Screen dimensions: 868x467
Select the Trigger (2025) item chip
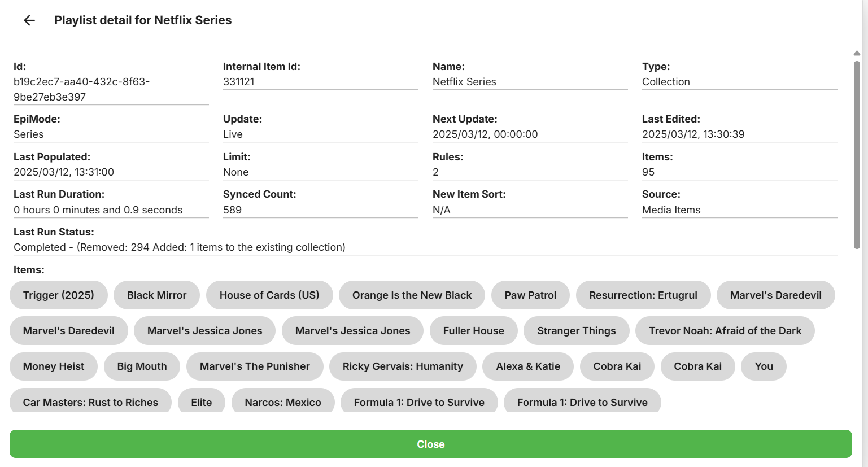(59, 295)
